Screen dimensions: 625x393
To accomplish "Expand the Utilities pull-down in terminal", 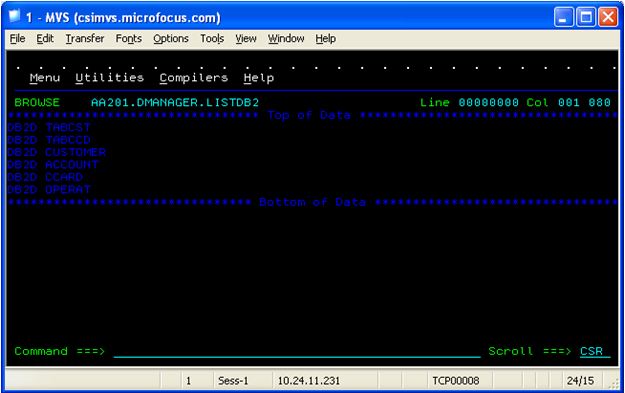I will pyautogui.click(x=110, y=77).
